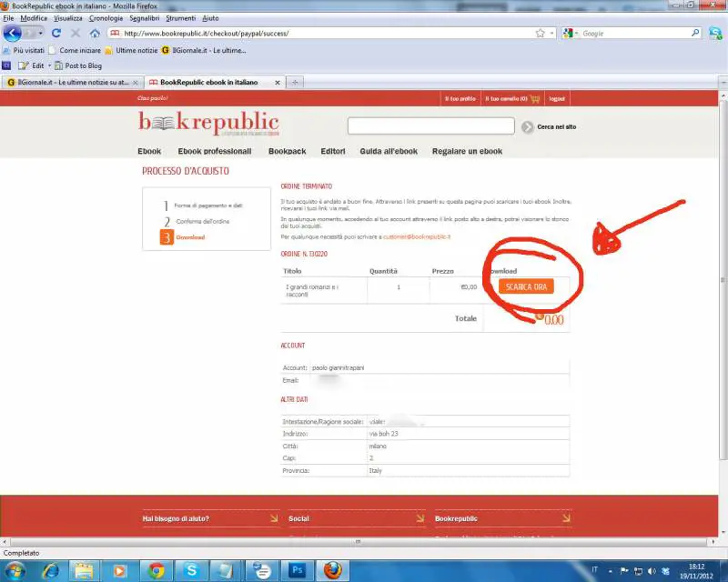Open 'Il tuo profilo' link

[460, 99]
